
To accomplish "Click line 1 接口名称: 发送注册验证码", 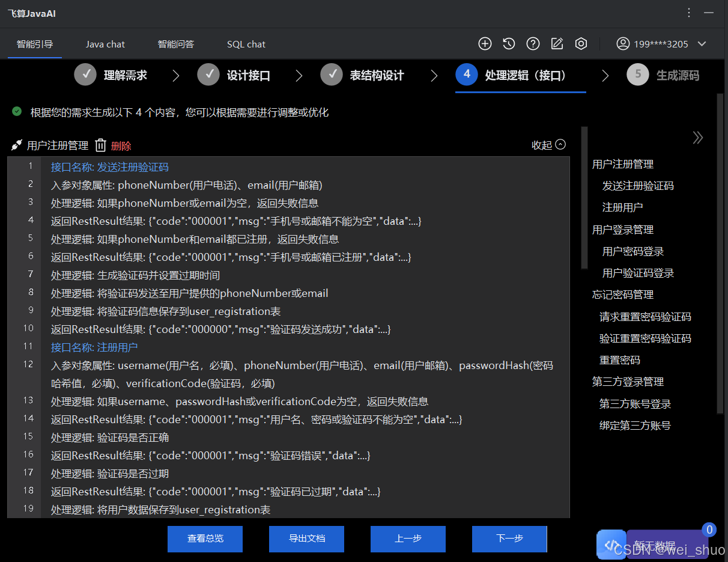I will [110, 167].
